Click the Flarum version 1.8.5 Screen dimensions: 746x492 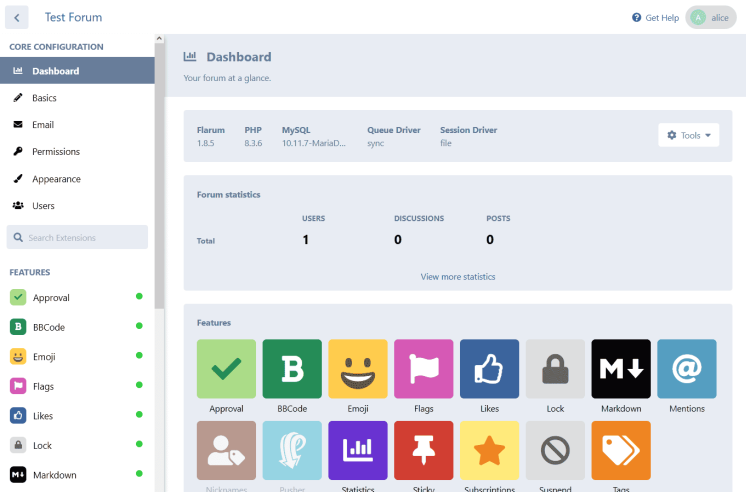[x=206, y=143]
